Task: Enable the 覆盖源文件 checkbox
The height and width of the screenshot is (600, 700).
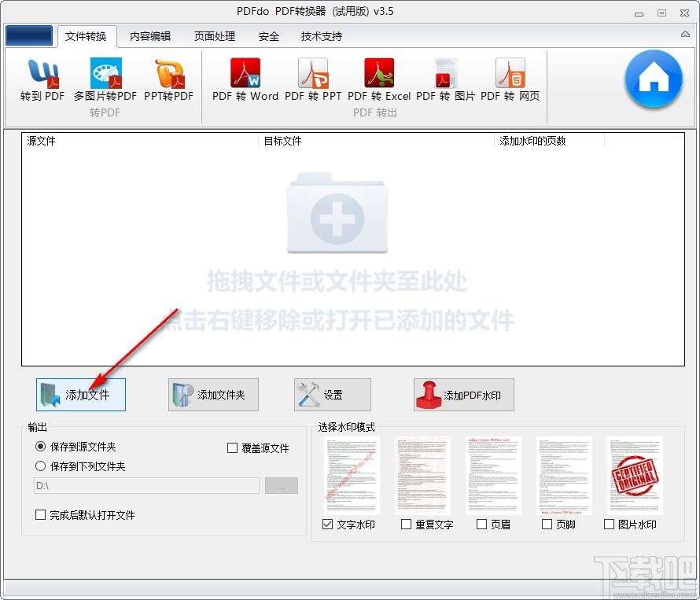Action: tap(232, 447)
